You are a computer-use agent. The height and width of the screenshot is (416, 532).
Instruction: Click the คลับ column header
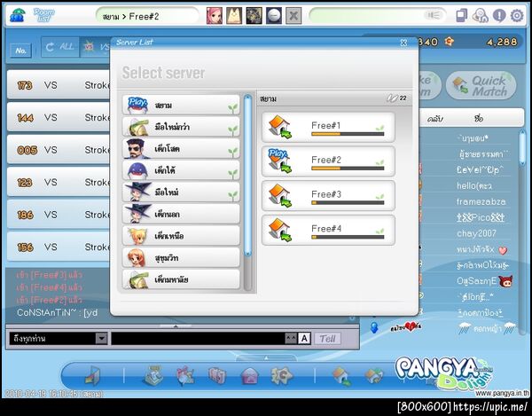435,119
